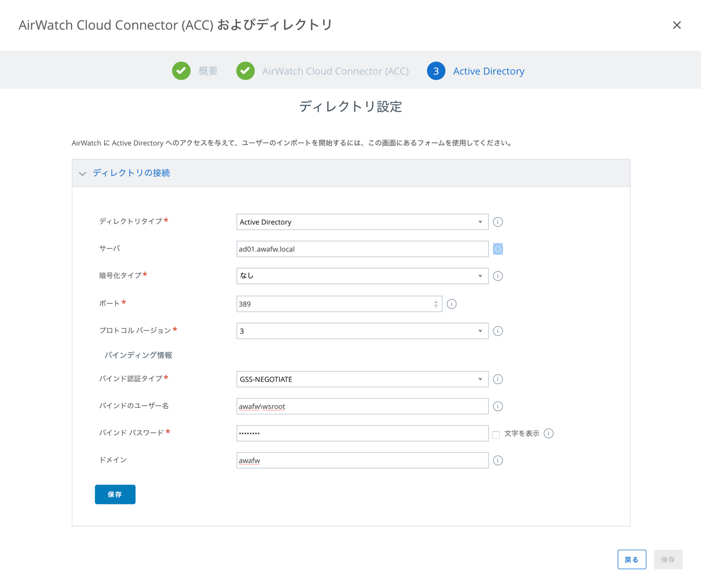Screen dimensions: 701x588
Task: Open バインド認証タイプ dropdown showing GSS-NEGOTIATE
Action: point(363,379)
